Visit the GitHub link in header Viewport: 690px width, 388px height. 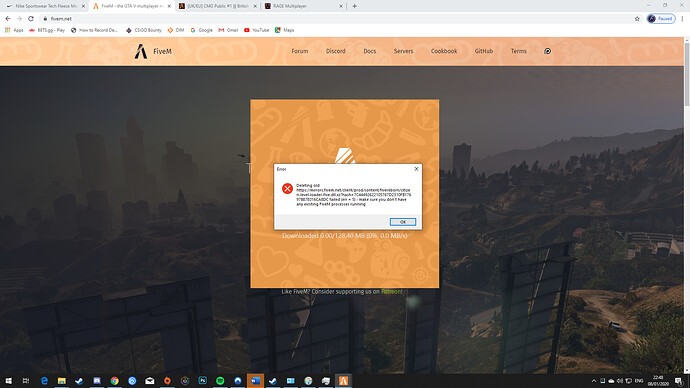[484, 51]
